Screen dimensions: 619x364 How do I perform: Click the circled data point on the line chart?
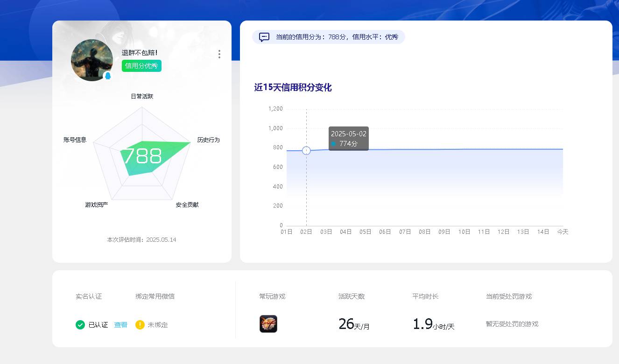point(306,150)
